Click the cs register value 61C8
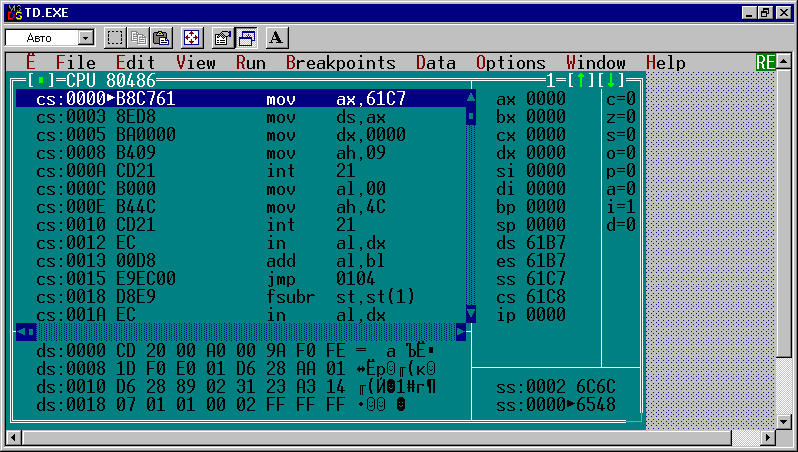This screenshot has width=798, height=452. click(x=546, y=297)
